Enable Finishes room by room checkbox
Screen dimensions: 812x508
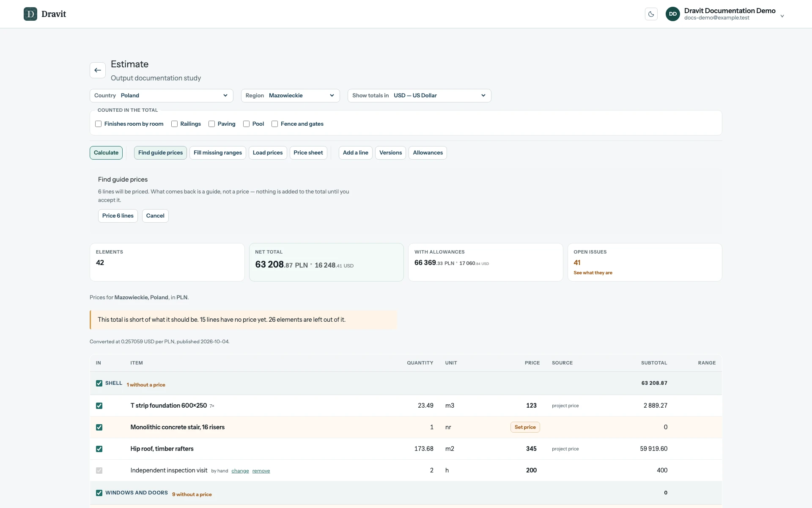click(99, 124)
